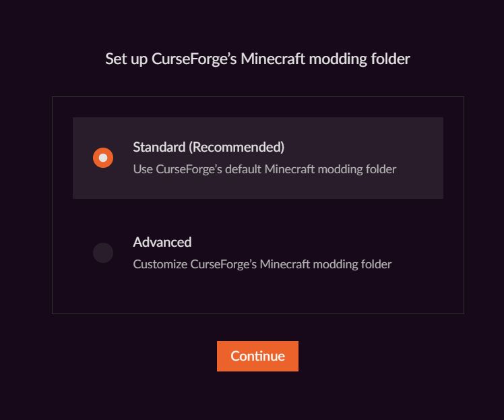
Task: Click the word "default" in Standard description
Action: point(242,169)
